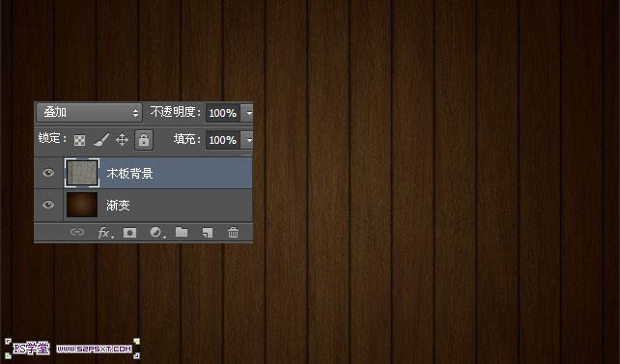620x364 pixels.
Task: Hide the 木板背景 layer
Action: click(48, 173)
